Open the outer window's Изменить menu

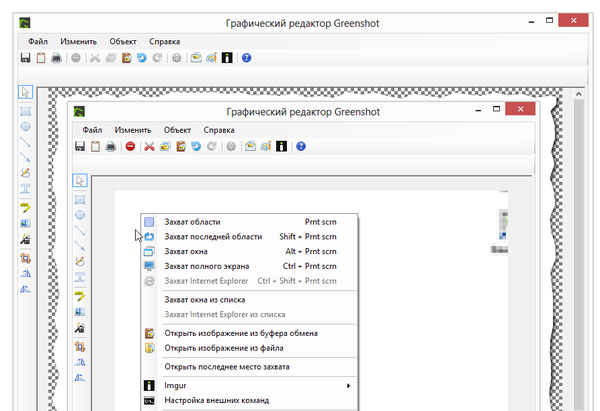pos(78,41)
